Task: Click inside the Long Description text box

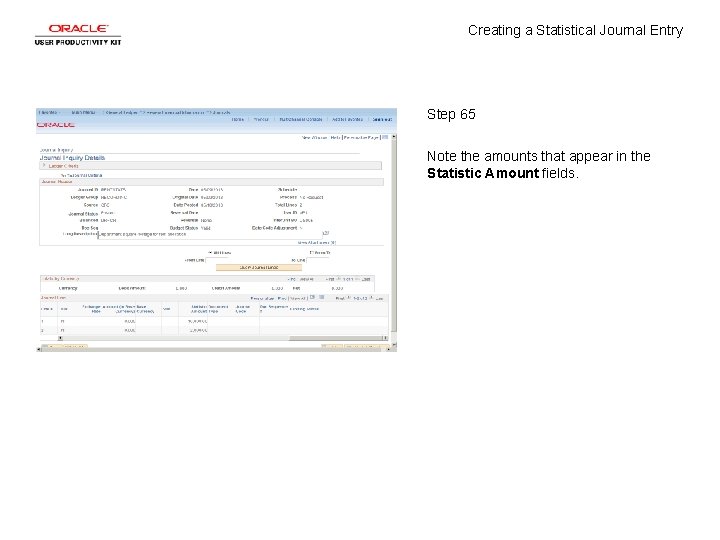Action: tap(210, 234)
